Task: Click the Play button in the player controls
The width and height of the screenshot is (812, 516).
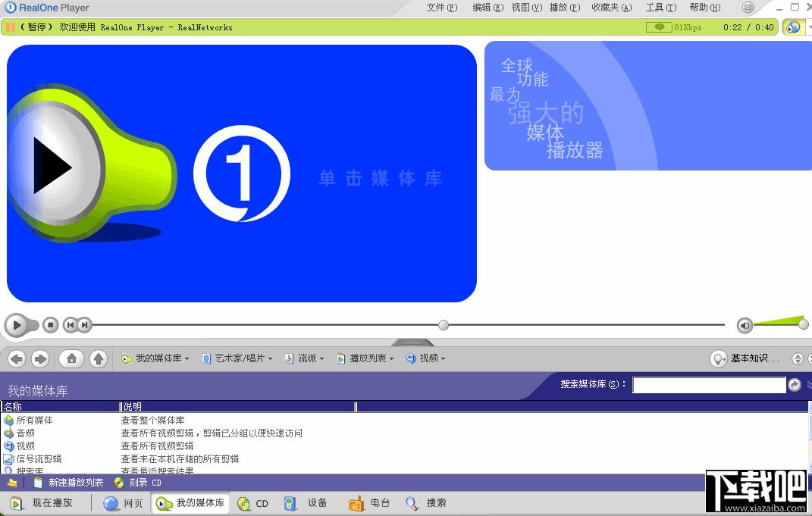Action: click(x=17, y=325)
